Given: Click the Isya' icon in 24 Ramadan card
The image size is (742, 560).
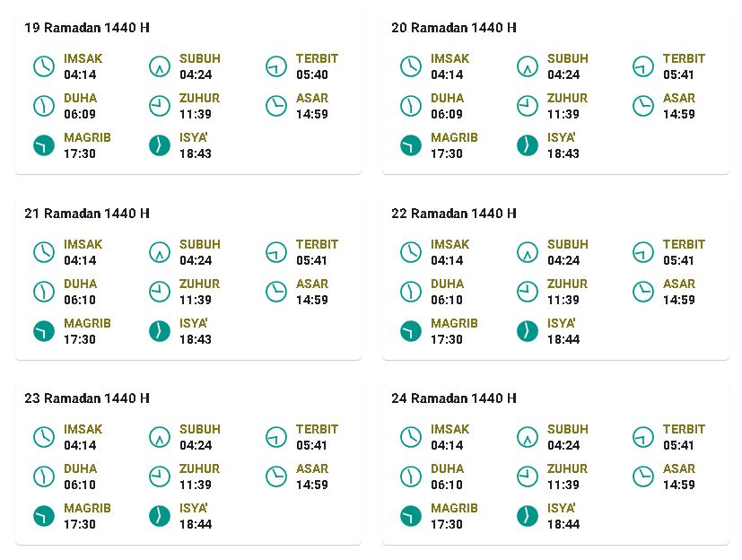Looking at the screenshot, I should tap(528, 516).
